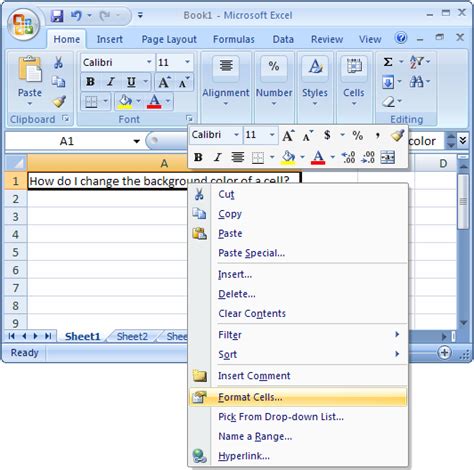Choose Paste Special... in context menu

pos(298,253)
